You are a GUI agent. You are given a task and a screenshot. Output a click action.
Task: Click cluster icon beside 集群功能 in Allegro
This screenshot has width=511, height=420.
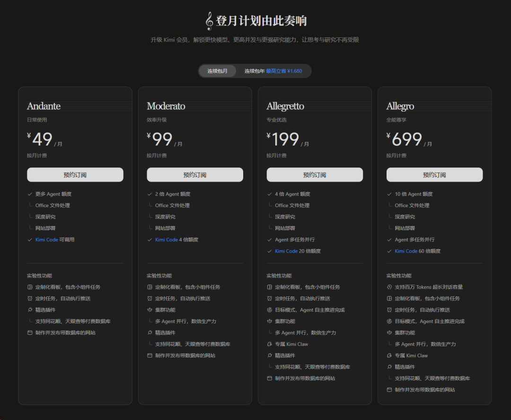coord(389,332)
